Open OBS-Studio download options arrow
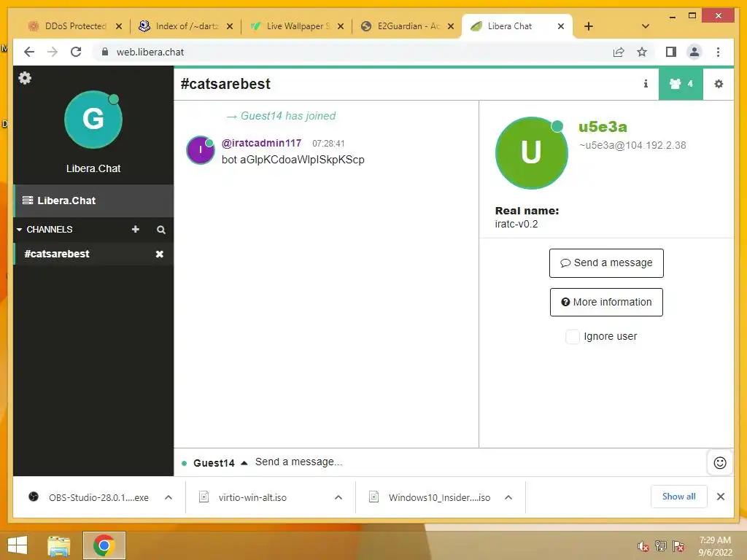The height and width of the screenshot is (560, 747). (169, 497)
